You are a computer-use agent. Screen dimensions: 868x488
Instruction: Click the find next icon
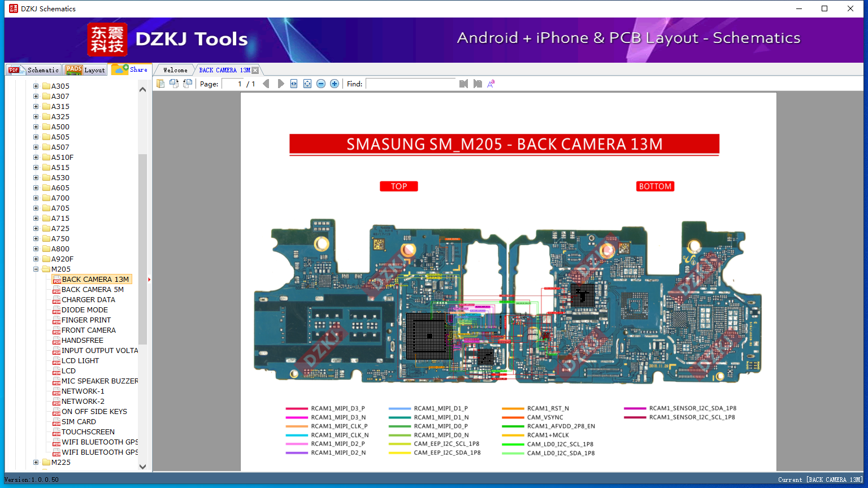tap(478, 84)
